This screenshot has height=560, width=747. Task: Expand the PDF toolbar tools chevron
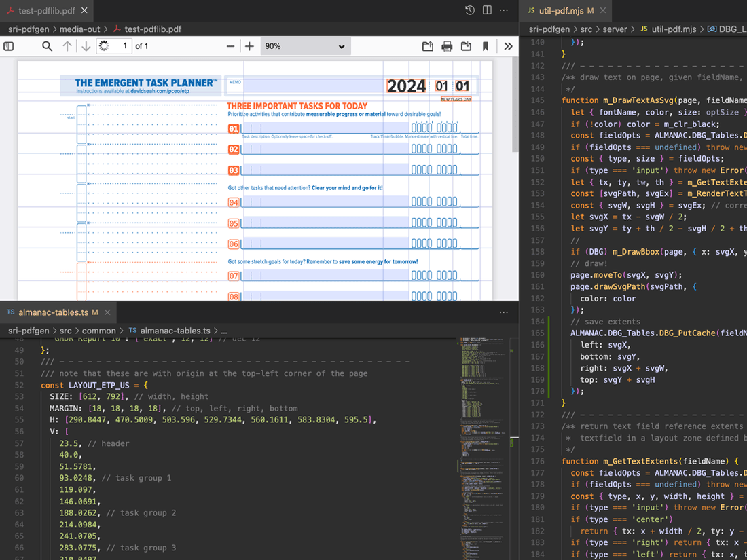click(x=508, y=46)
